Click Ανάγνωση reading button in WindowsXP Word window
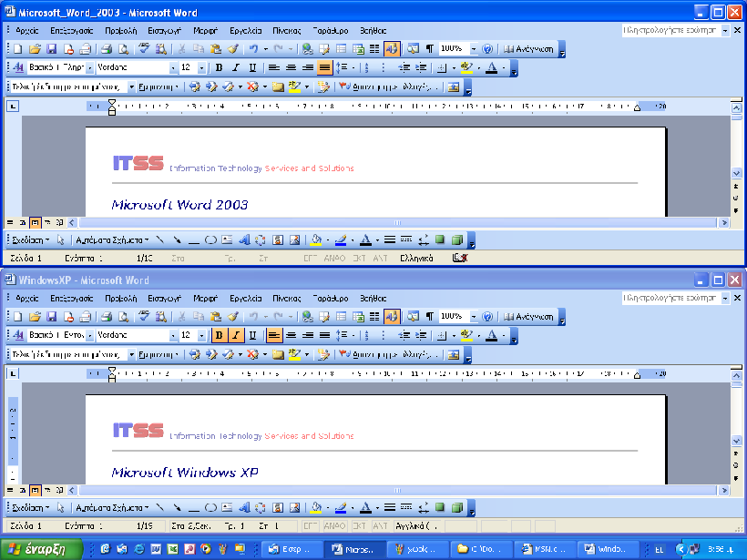This screenshot has width=747, height=560. click(528, 317)
